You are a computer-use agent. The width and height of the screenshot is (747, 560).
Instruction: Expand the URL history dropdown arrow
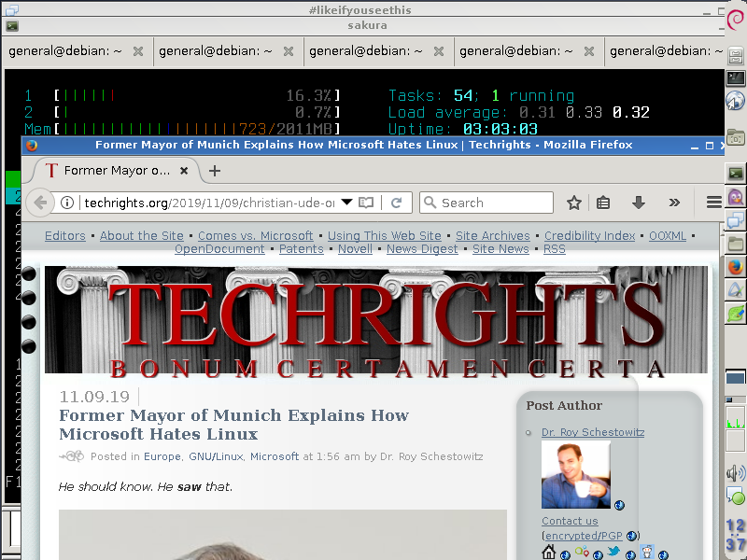point(346,203)
